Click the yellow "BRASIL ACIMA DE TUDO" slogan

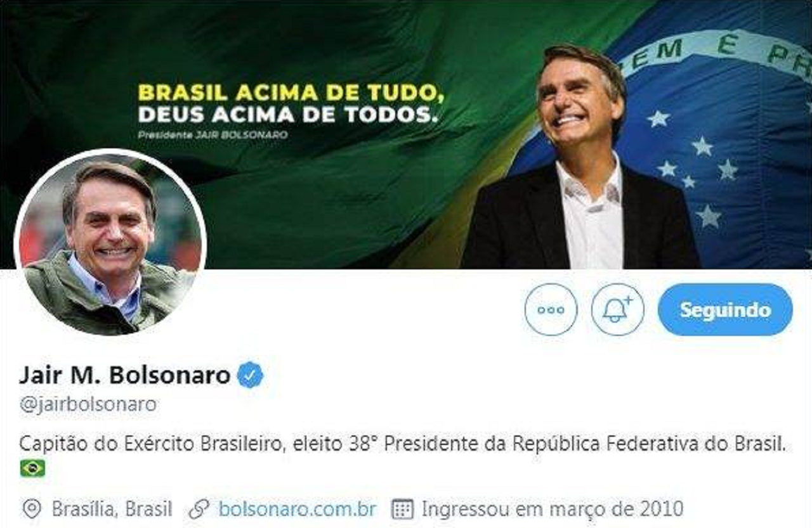point(291,93)
